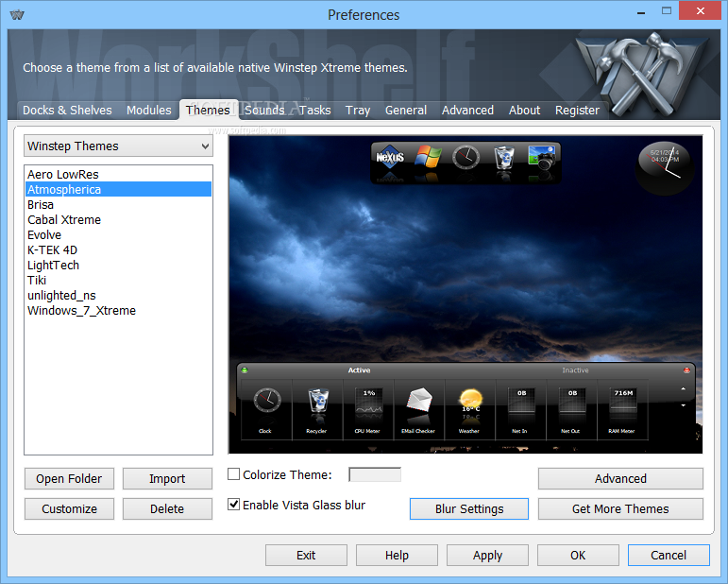This screenshot has width=728, height=584.
Task: Open Blur Settings
Action: click(x=469, y=508)
